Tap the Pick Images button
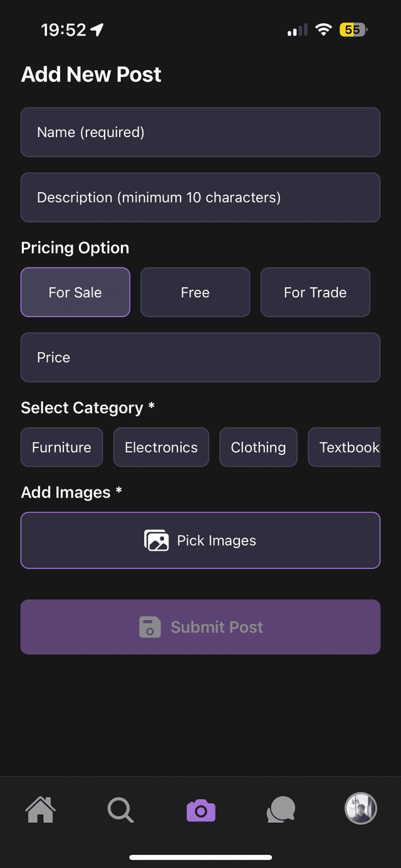Image resolution: width=401 pixels, height=868 pixels. tap(200, 540)
